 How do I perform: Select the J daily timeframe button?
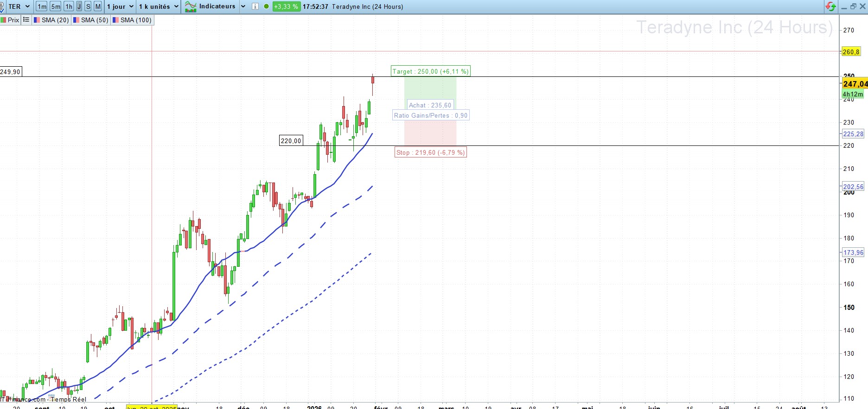(79, 6)
